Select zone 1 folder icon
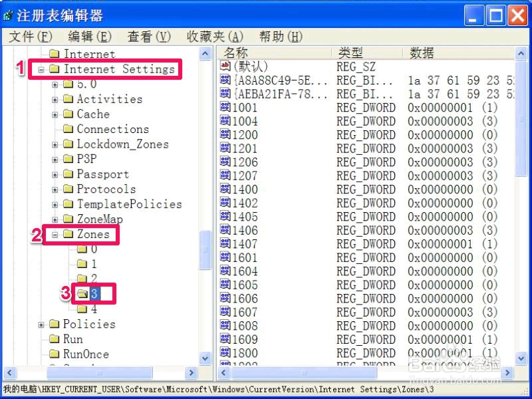 [82, 263]
